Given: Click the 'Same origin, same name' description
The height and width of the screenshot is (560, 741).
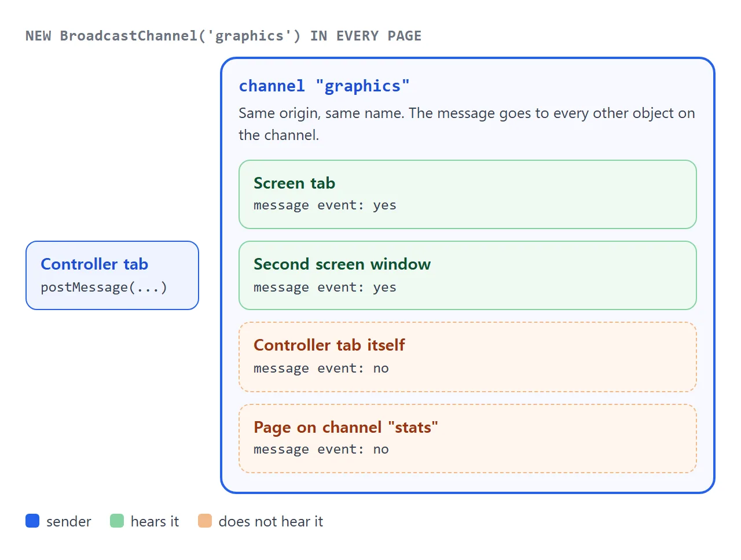Looking at the screenshot, I should tap(467, 124).
